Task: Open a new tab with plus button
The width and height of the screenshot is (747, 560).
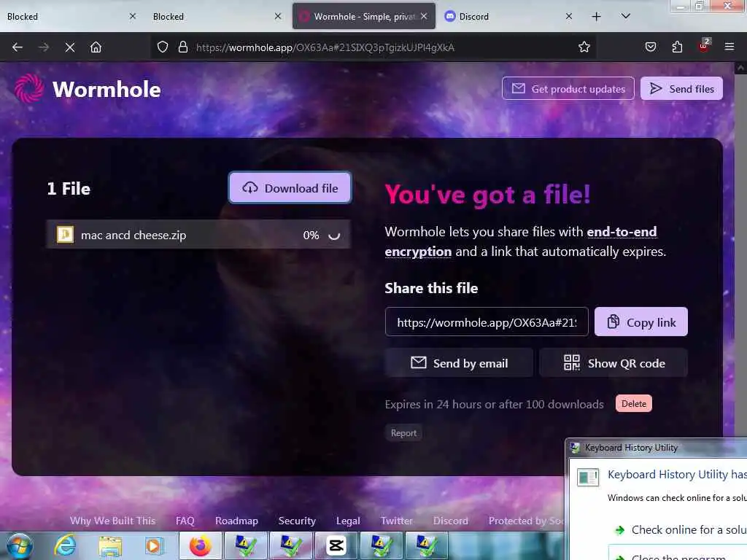Action: coord(597,17)
